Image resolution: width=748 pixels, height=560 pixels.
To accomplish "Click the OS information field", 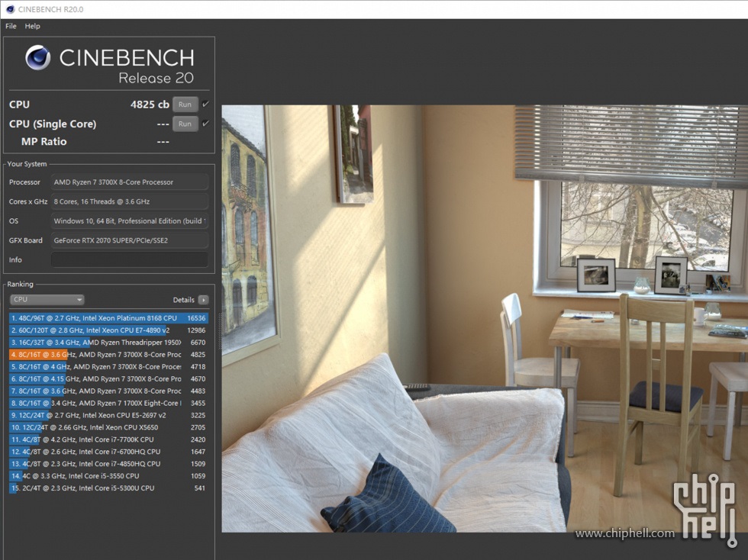I will click(x=130, y=220).
